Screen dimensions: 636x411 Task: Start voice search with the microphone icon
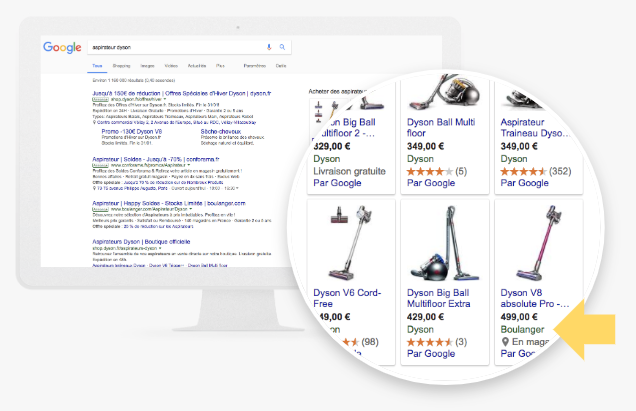pos(269,47)
